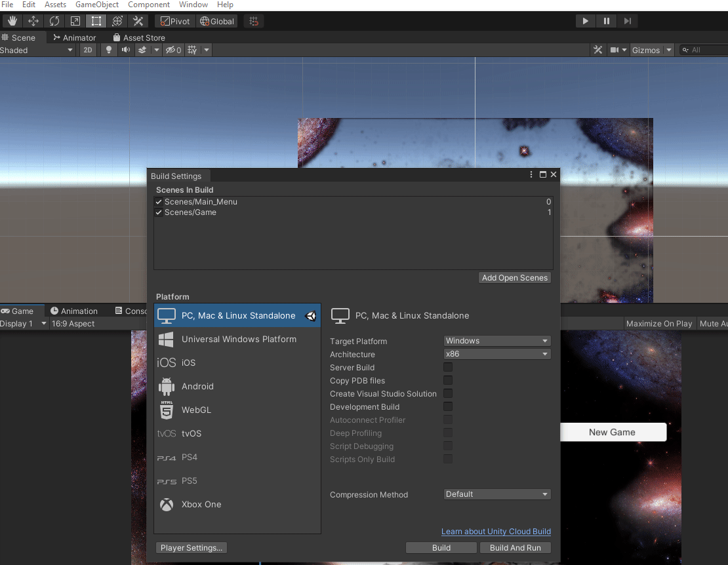Select the Scale tool
Viewport: 728px width, 565px height.
tap(75, 21)
